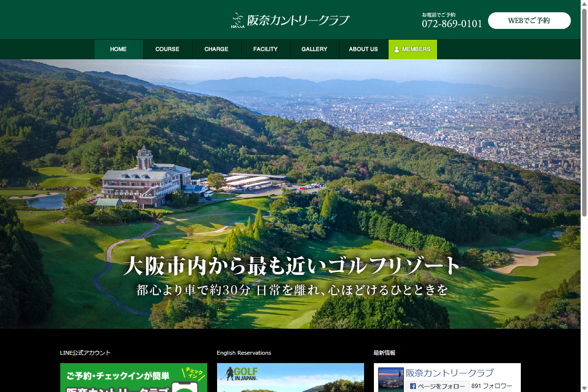The width and height of the screenshot is (588, 392).
Task: Open the Golf in Japan reservations banner
Action: point(291,377)
